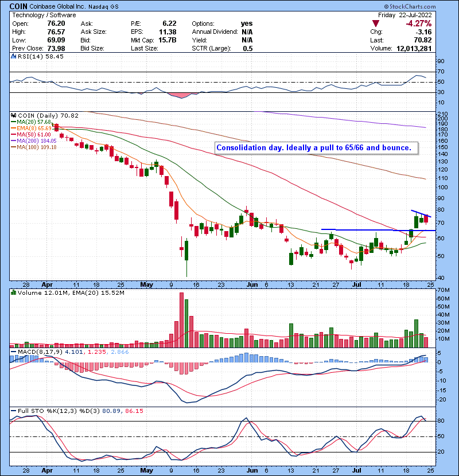
Task: Click the P/E value 6.22
Action: click(169, 24)
